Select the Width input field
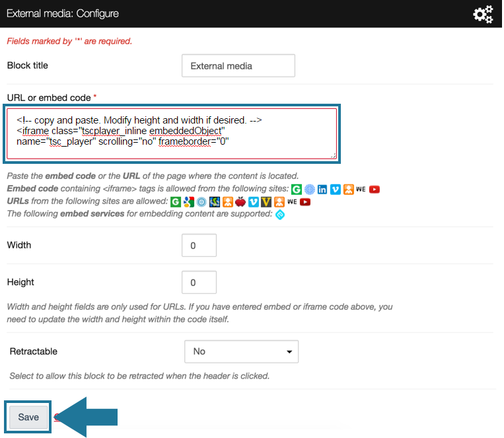 198,245
